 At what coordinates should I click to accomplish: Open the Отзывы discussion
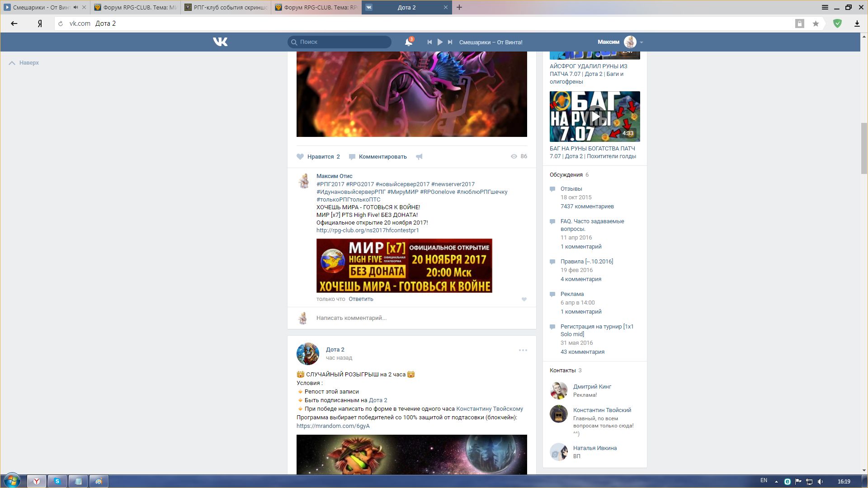571,189
